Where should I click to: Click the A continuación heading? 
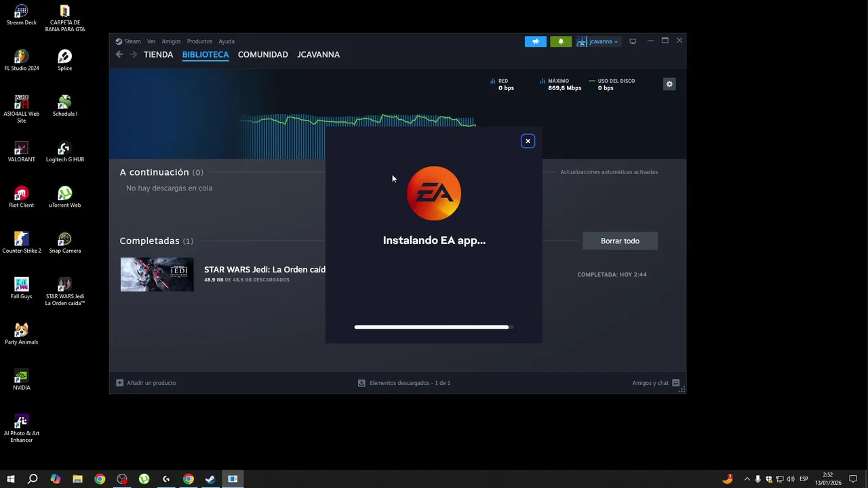(x=154, y=172)
